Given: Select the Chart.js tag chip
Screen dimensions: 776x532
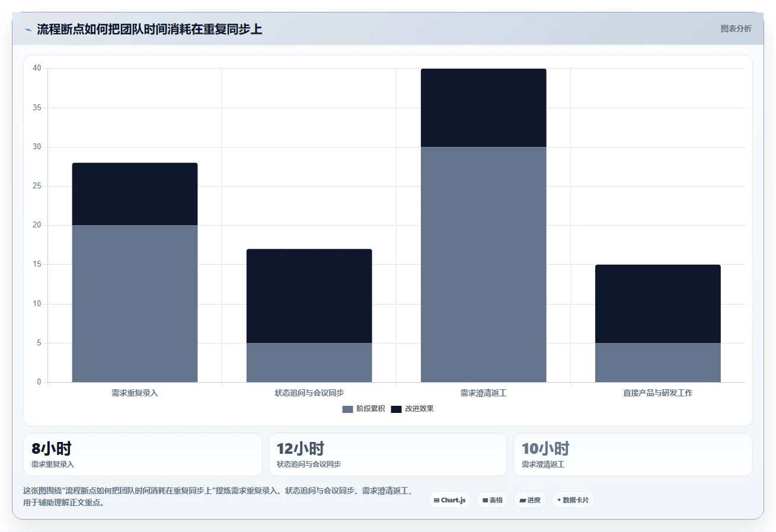Looking at the screenshot, I should pos(449,500).
